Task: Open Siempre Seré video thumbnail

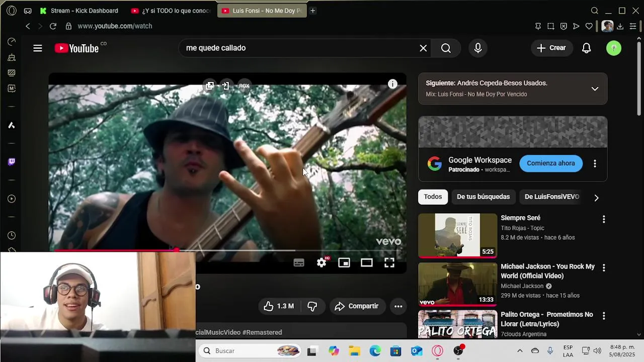Action: 457,235
